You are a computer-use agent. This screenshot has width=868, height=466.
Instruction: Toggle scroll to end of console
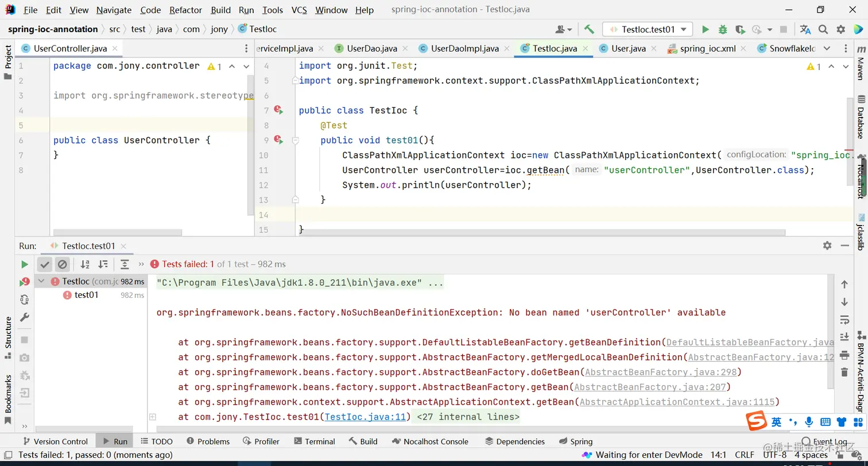click(844, 337)
